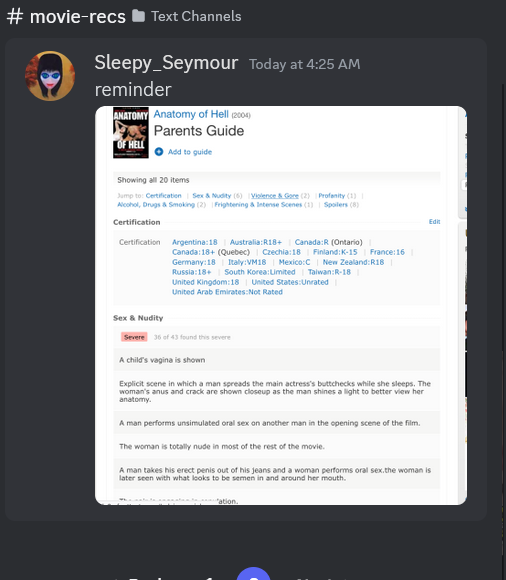
Task: Click the Text Channels category label
Action: point(196,16)
